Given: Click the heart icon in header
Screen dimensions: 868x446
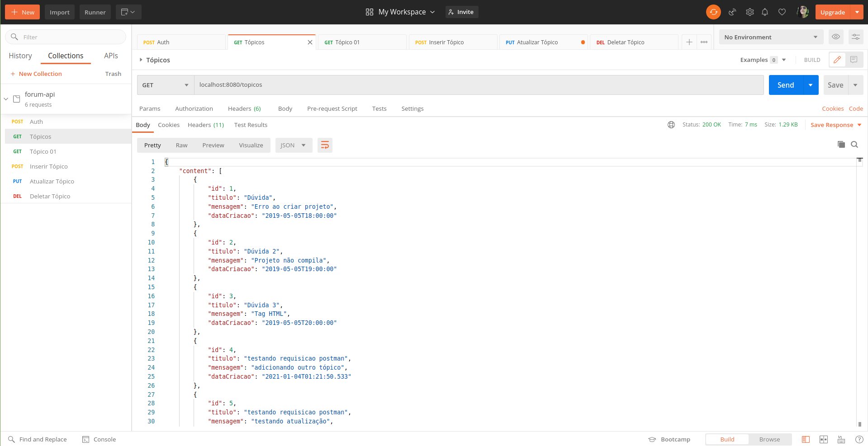Looking at the screenshot, I should pos(782,12).
